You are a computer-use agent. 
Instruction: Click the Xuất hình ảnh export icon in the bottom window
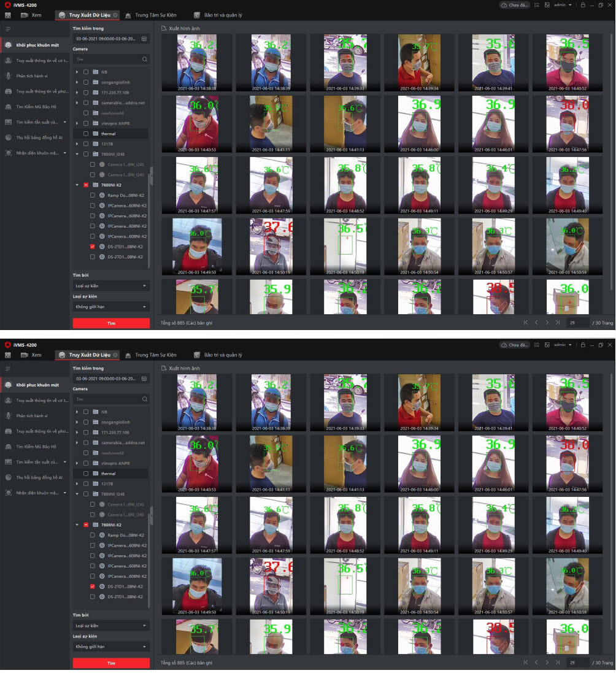[x=164, y=369]
